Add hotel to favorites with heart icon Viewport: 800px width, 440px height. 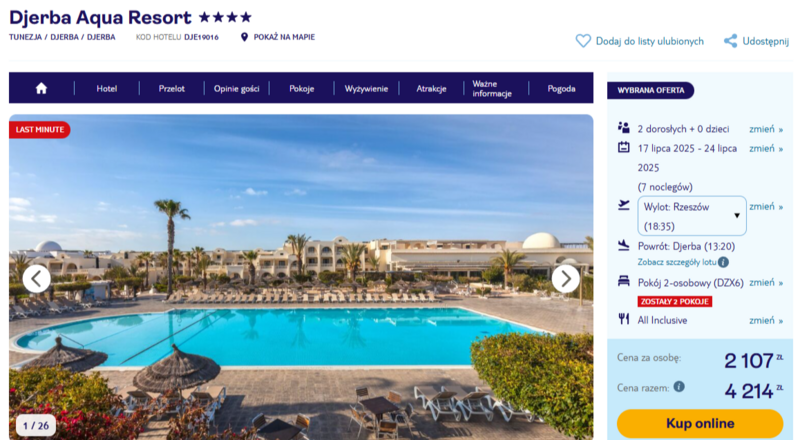[x=583, y=41]
